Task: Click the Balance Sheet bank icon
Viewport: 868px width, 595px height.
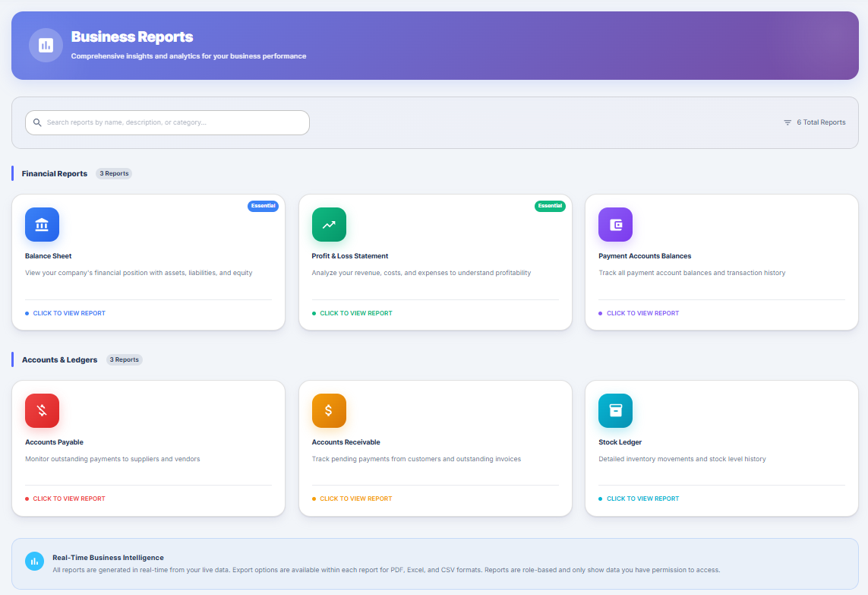Action: pos(42,224)
